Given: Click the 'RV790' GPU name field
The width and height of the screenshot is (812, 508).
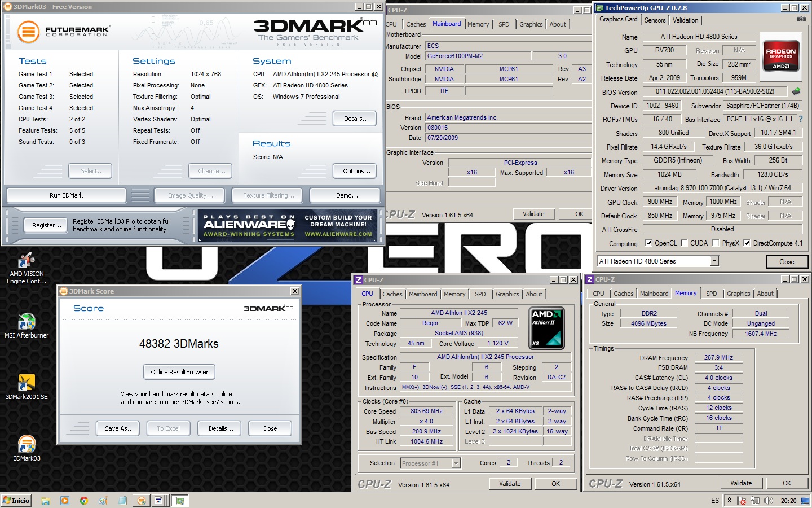Looking at the screenshot, I should pyautogui.click(x=664, y=50).
